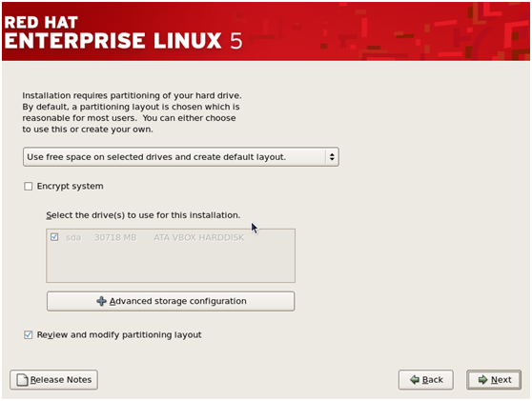Toggle Review and modify partitioning layout checkbox

(x=29, y=335)
